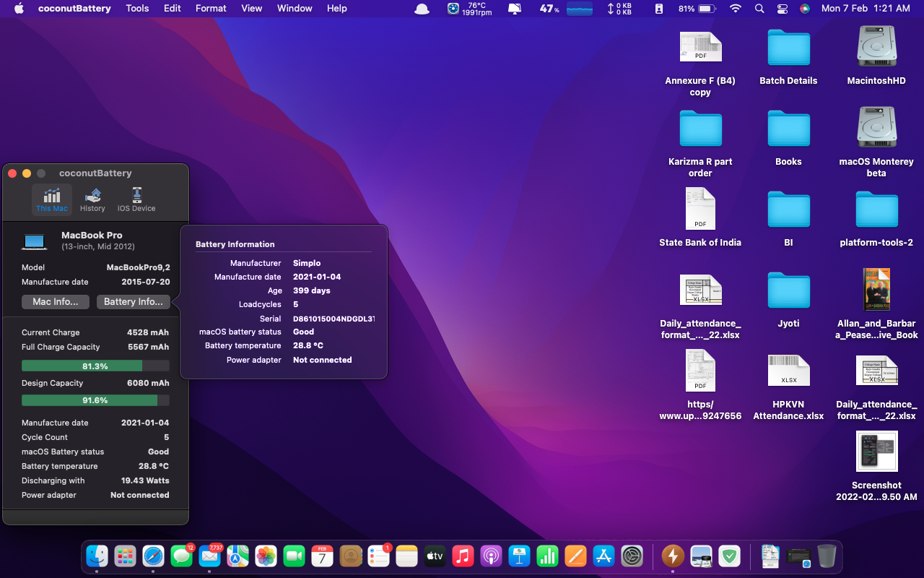
Task: Open Spotlight search
Action: pos(759,9)
